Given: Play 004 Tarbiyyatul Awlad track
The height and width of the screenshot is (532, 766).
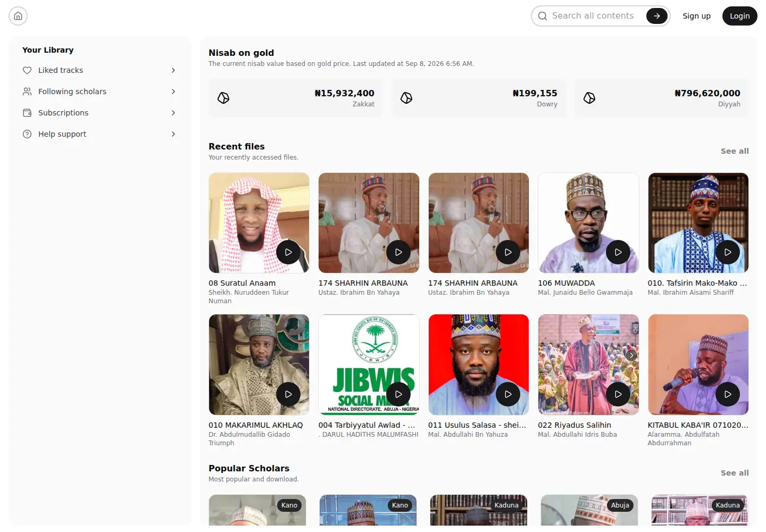Looking at the screenshot, I should [398, 394].
